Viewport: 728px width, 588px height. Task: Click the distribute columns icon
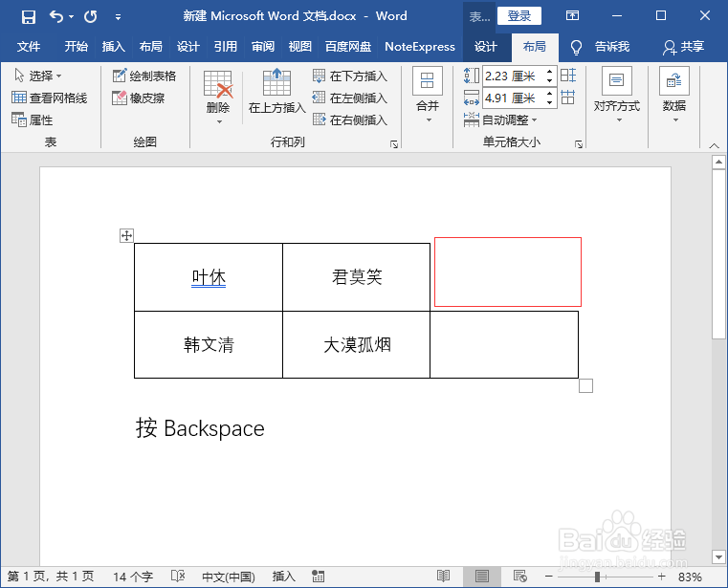click(x=568, y=98)
